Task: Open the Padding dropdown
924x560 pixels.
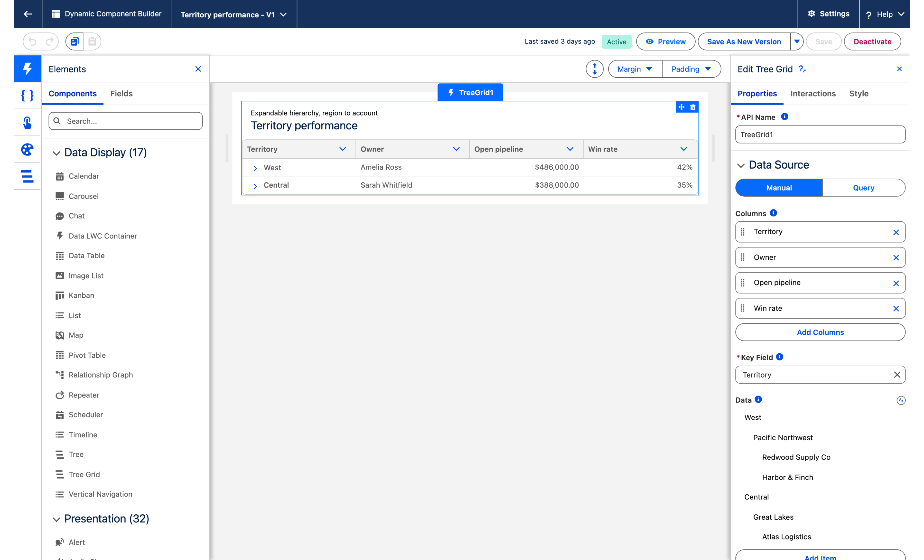Action: [x=691, y=69]
